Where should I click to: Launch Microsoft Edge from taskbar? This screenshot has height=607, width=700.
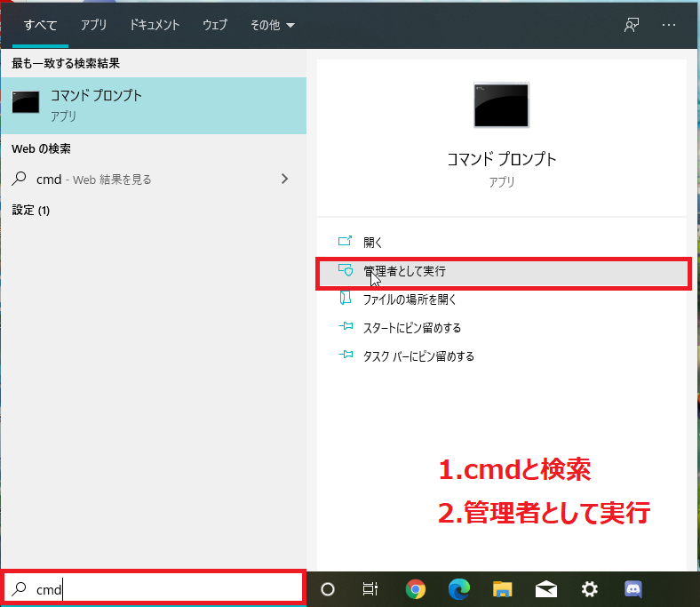[x=458, y=589]
